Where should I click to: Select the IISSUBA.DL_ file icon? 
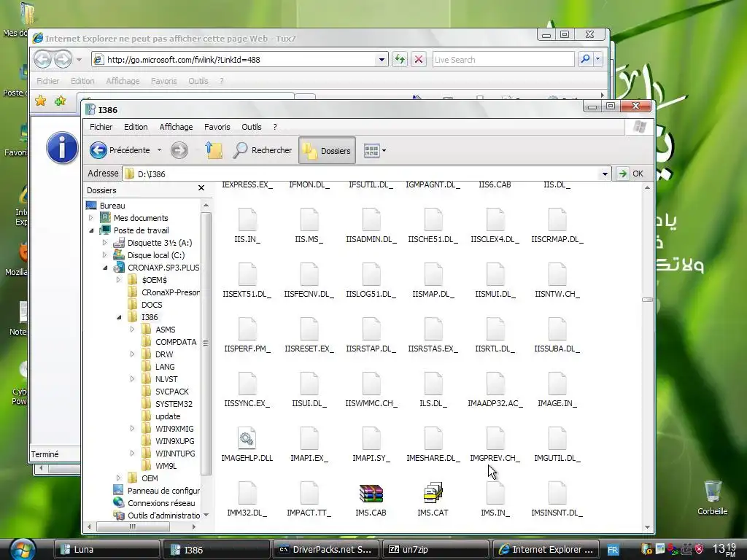pos(557,329)
